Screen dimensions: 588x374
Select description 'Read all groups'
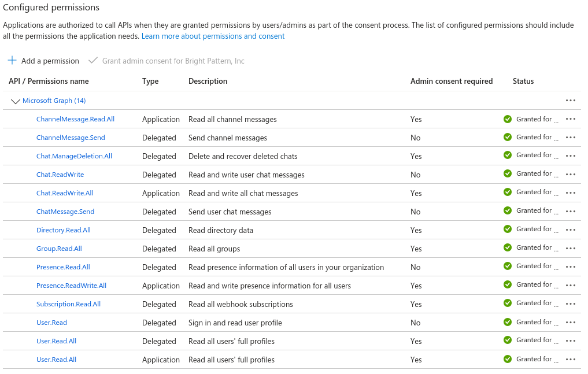(214, 249)
